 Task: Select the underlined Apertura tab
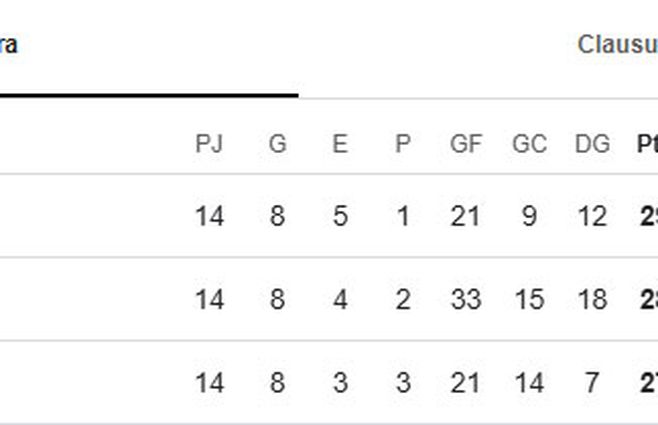click(x=10, y=46)
